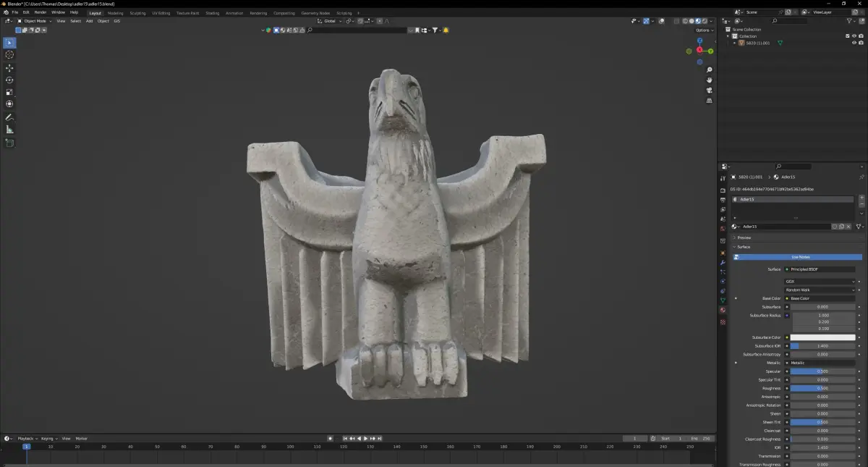Adjust the Roughness slider
The height and width of the screenshot is (467, 868).
(823, 388)
